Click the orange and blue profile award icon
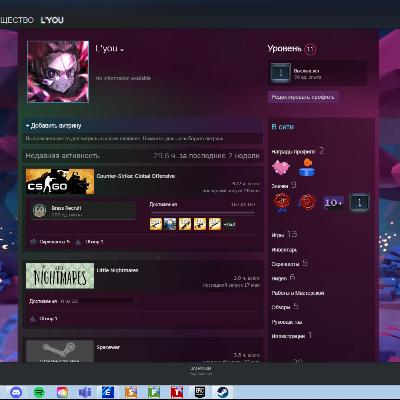Screen dimensions: 400x400 307,167
